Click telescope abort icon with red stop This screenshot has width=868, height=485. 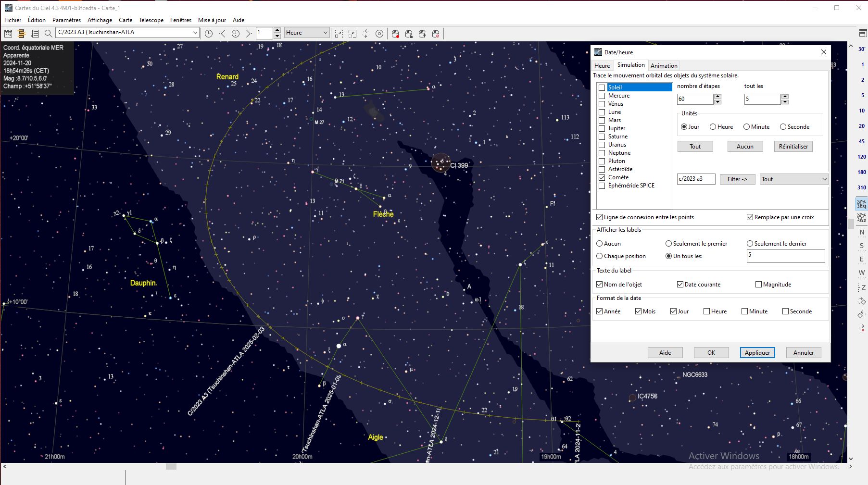coord(436,33)
